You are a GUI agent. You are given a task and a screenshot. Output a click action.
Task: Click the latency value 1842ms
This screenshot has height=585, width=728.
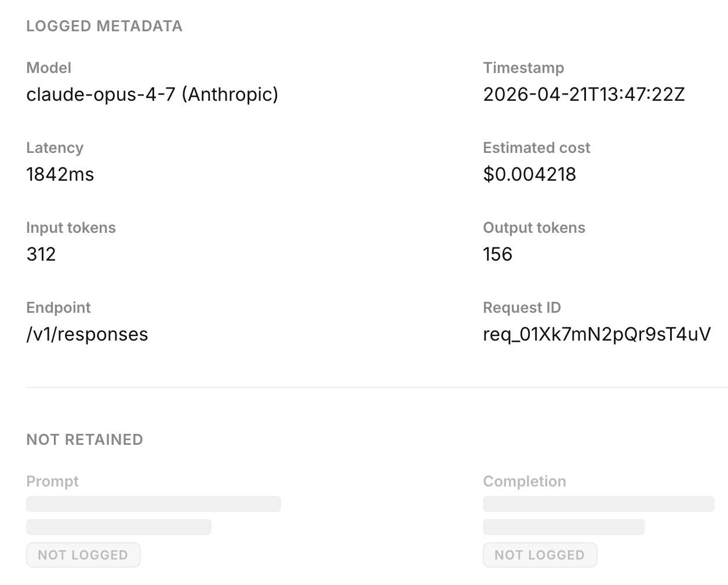click(60, 174)
